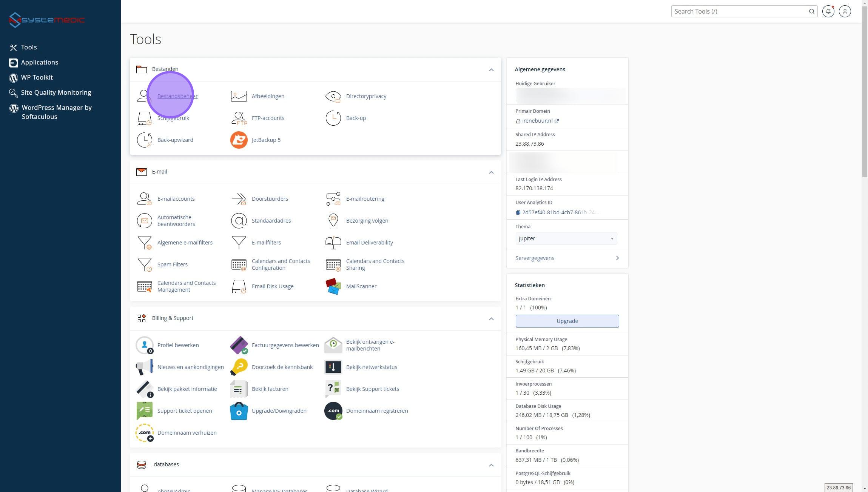Image resolution: width=868 pixels, height=492 pixels.
Task: Select Site Quality Monitoring in the sidebar
Action: coord(56,92)
